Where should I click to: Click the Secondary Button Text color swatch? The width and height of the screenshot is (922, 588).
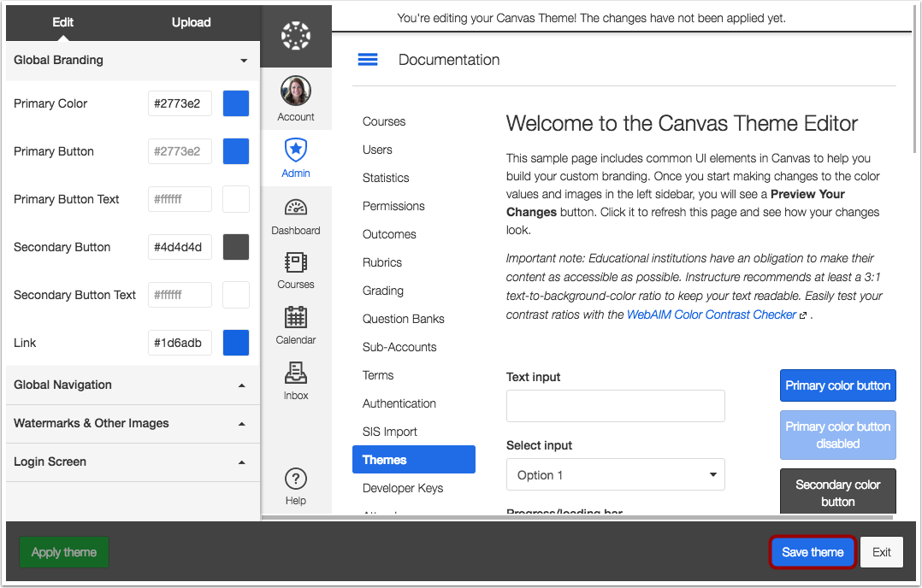click(236, 295)
